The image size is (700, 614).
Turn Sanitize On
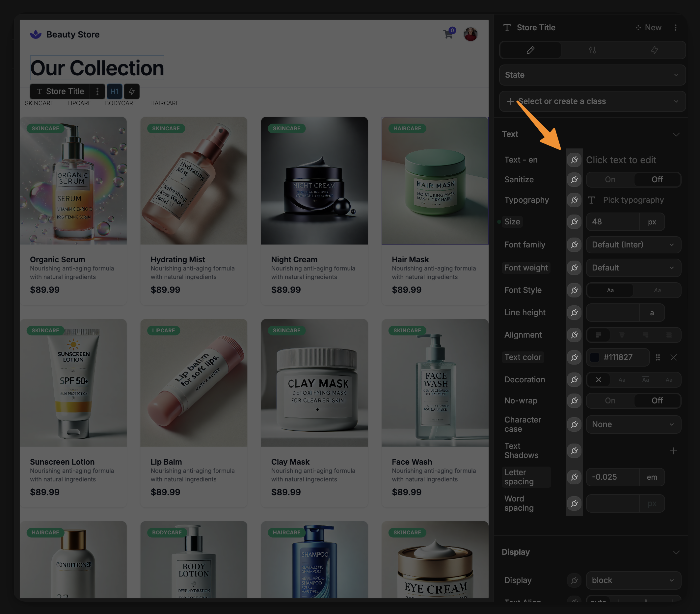click(610, 180)
